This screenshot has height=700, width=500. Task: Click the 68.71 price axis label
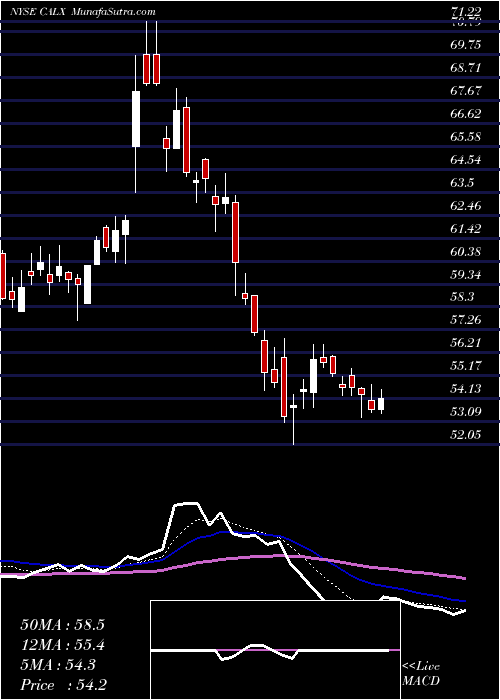(466, 68)
